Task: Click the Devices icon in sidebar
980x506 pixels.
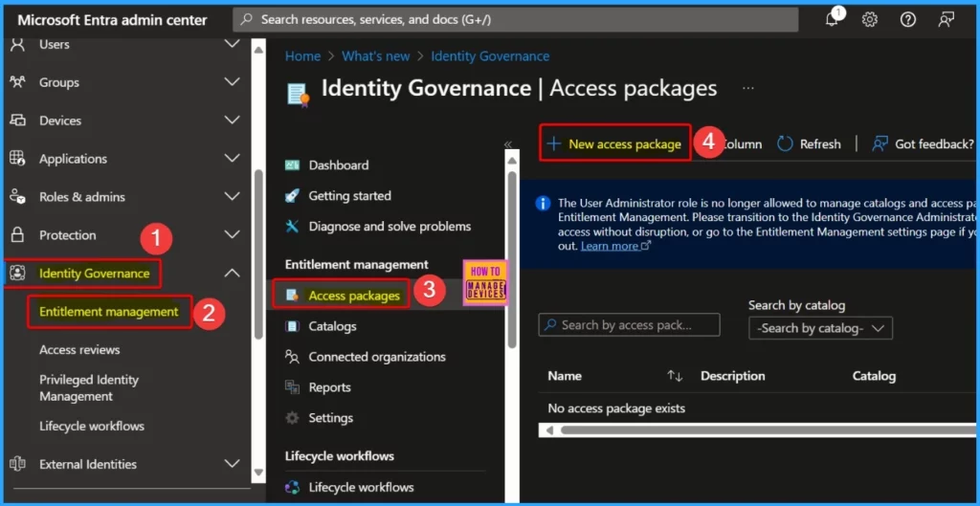Action: (x=17, y=121)
